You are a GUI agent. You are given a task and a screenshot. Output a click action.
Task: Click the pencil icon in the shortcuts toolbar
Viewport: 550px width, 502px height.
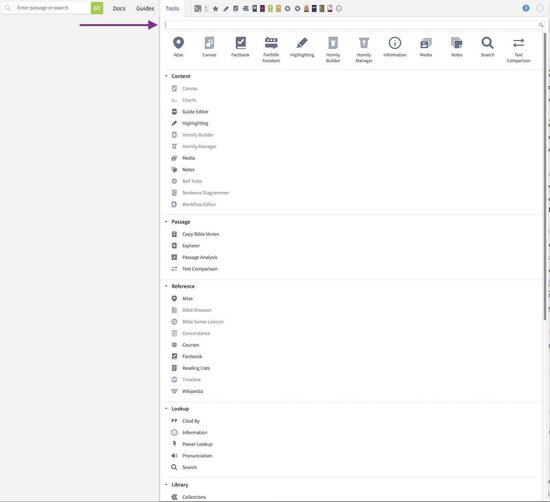tap(226, 8)
